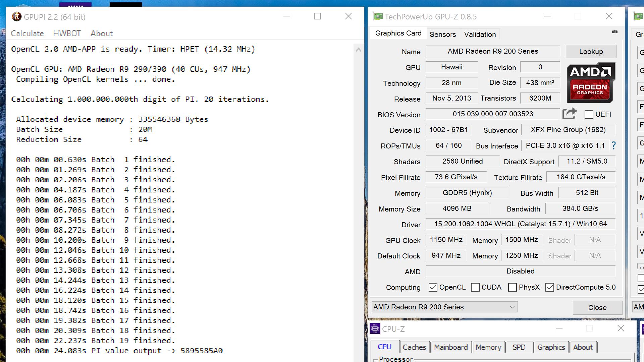
Task: Close the GPU-Z 0.8.5 window
Action: tap(609, 16)
